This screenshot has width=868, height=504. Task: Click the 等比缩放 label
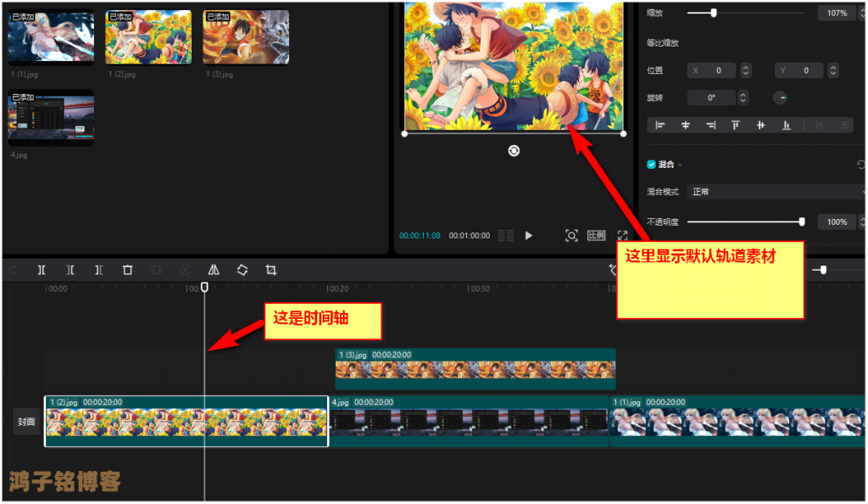click(663, 42)
